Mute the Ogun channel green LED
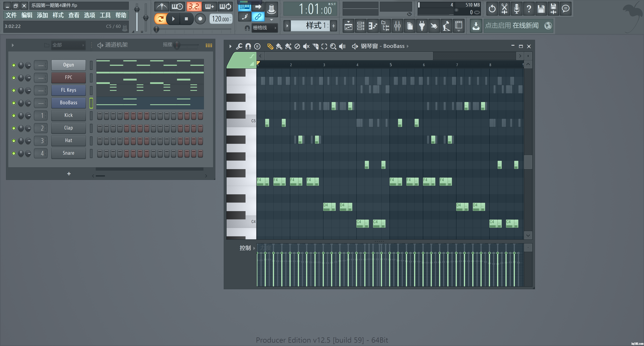Screen dimensions: 644x346 point(14,65)
